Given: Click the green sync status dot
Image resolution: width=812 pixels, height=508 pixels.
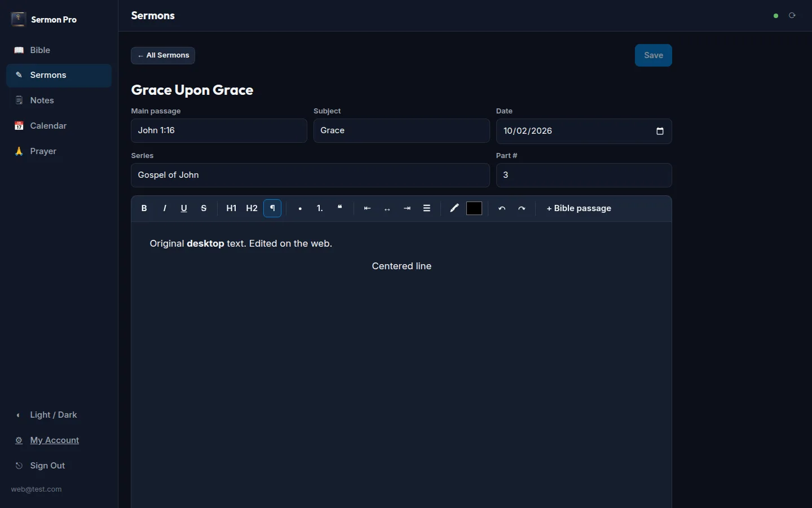Looking at the screenshot, I should (776, 16).
